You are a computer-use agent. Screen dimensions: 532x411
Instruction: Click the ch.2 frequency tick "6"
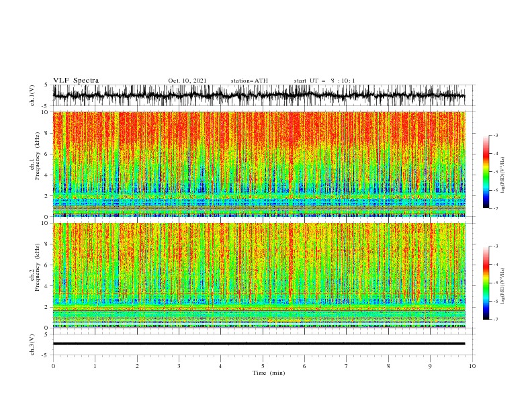click(x=46, y=265)
